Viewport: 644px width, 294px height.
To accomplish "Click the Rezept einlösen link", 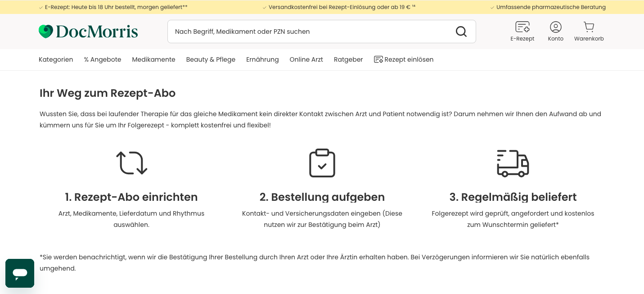I will click(409, 59).
